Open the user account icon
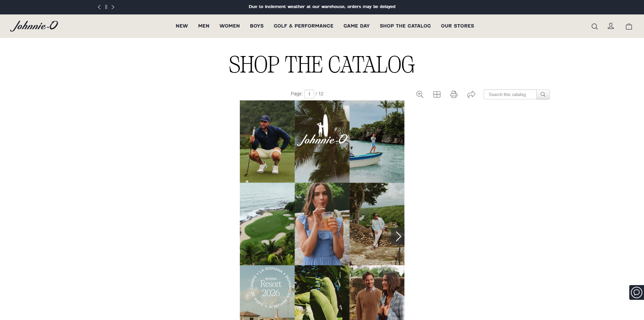The height and width of the screenshot is (320, 644). pyautogui.click(x=611, y=26)
